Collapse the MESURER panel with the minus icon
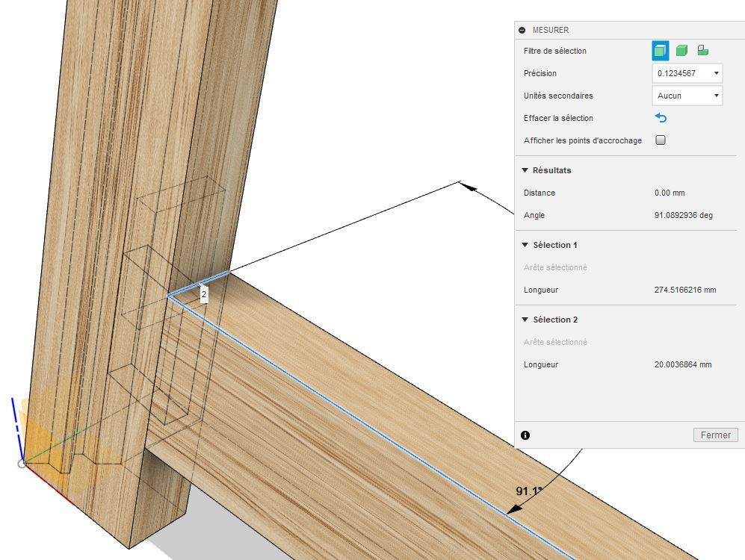745x560 pixels. point(522,30)
